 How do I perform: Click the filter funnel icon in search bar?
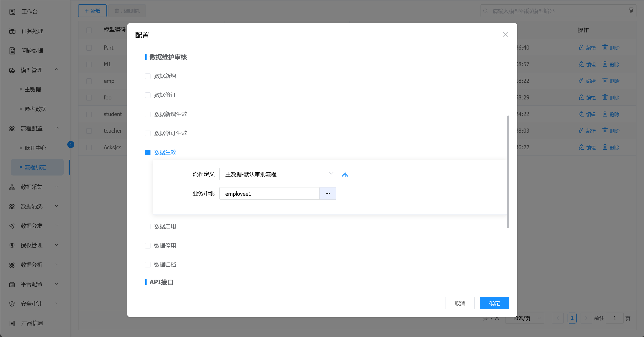(x=631, y=10)
